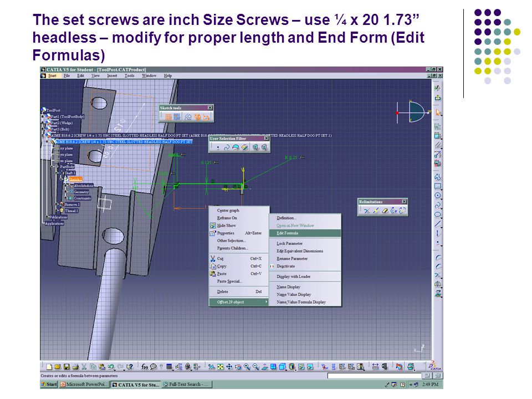Expand Part3 (Bolt) tree node

(x=43, y=129)
